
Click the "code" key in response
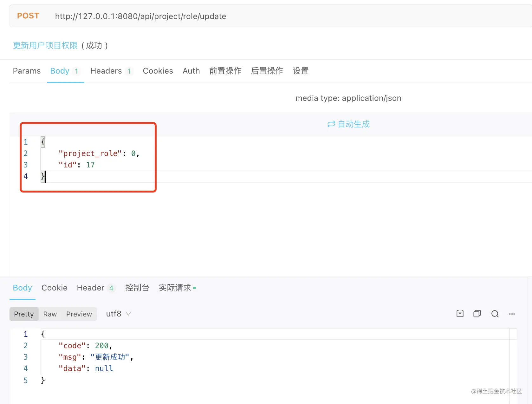tap(72, 346)
